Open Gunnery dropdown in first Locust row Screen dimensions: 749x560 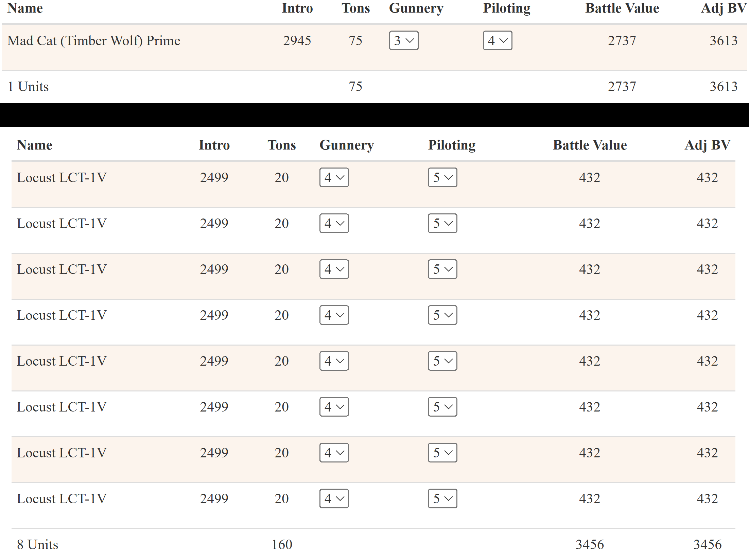[334, 177]
